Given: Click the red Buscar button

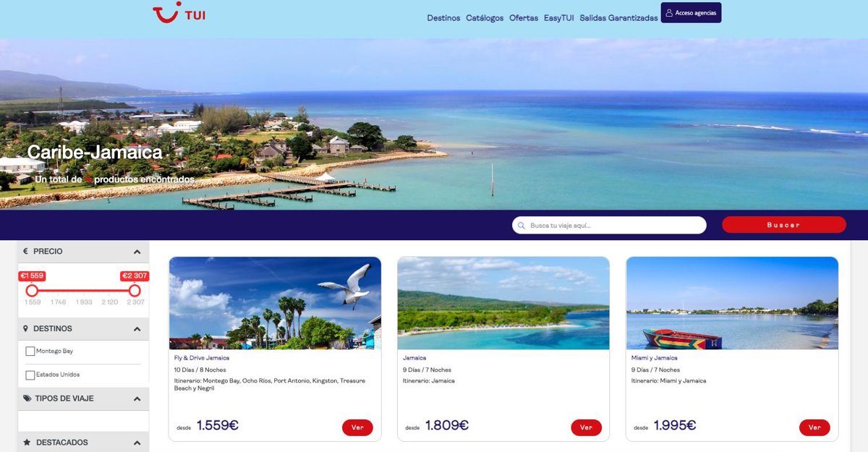Looking at the screenshot, I should [784, 225].
